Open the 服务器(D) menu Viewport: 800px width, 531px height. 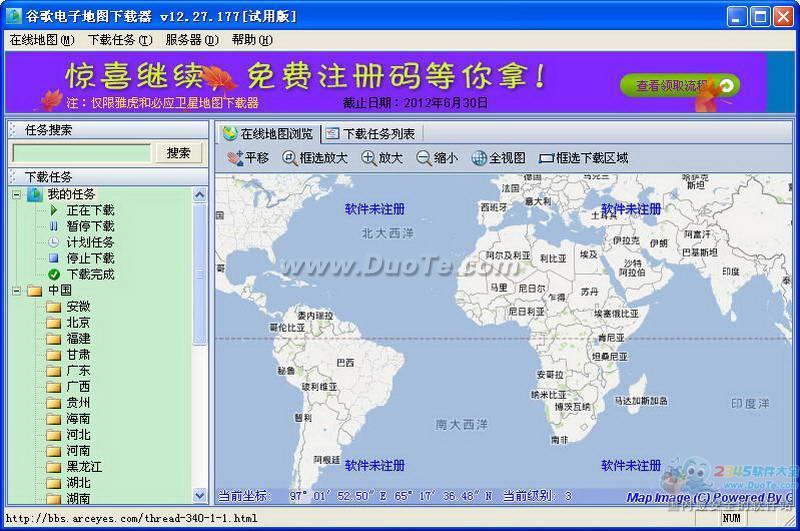tap(192, 40)
